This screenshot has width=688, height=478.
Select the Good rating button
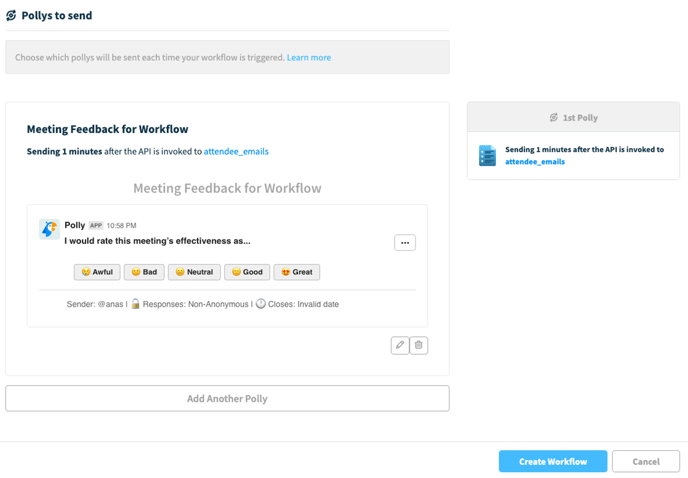pos(247,272)
